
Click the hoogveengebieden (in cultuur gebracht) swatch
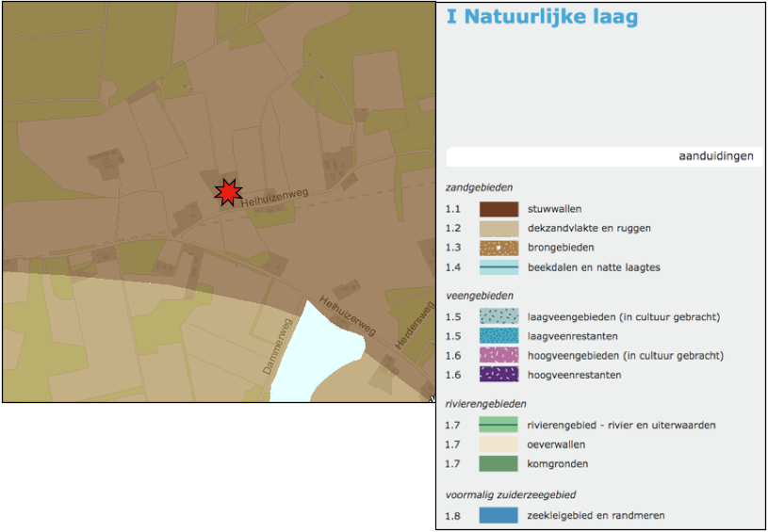click(498, 355)
